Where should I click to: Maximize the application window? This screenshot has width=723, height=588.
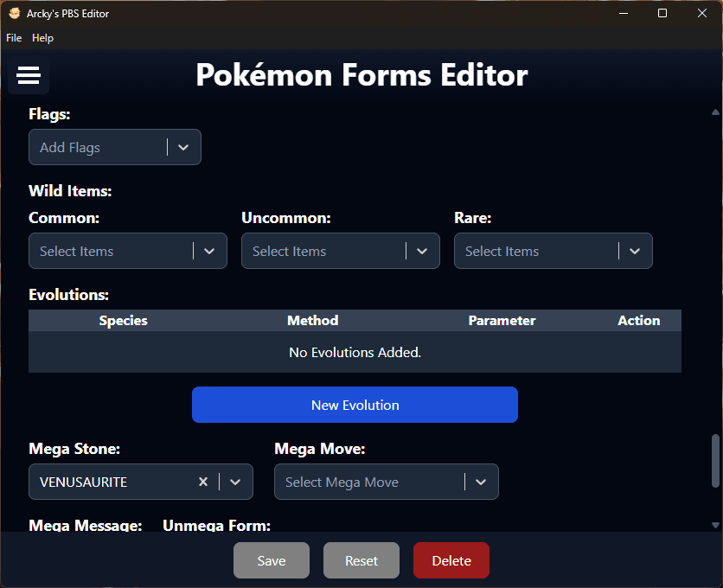coord(662,13)
